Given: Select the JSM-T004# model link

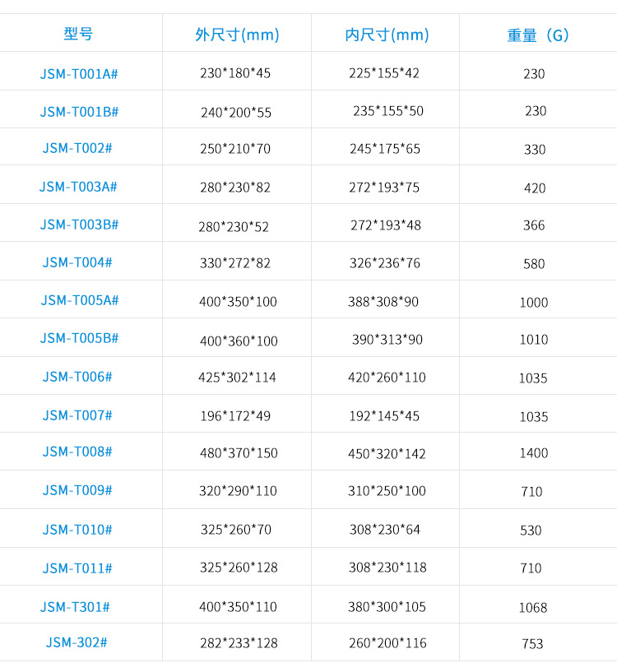Looking at the screenshot, I should (77, 262).
